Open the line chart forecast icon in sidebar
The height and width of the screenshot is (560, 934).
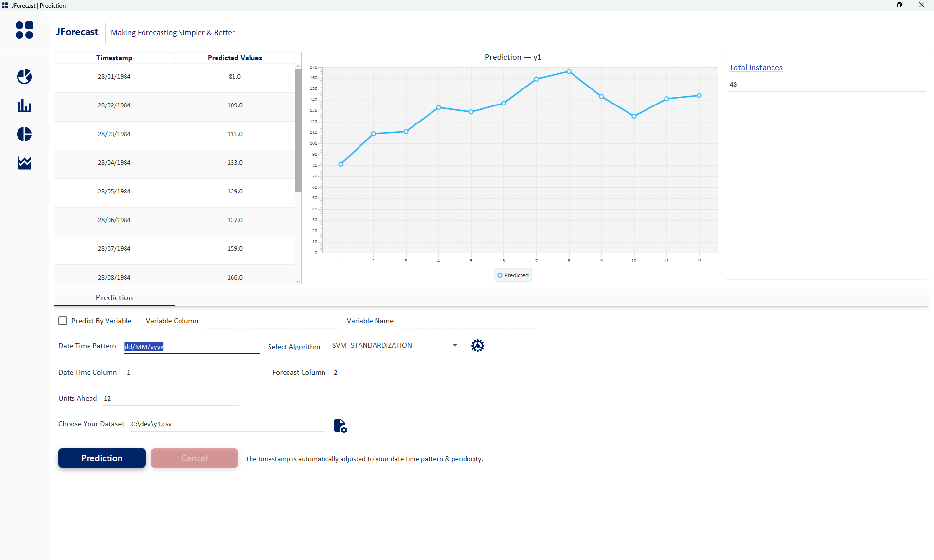coord(24,163)
